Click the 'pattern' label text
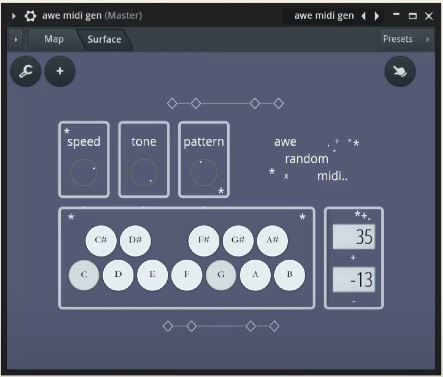 (204, 142)
